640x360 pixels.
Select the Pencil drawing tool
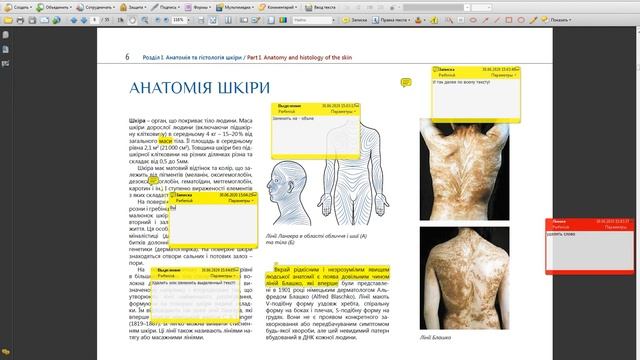[x=533, y=20]
